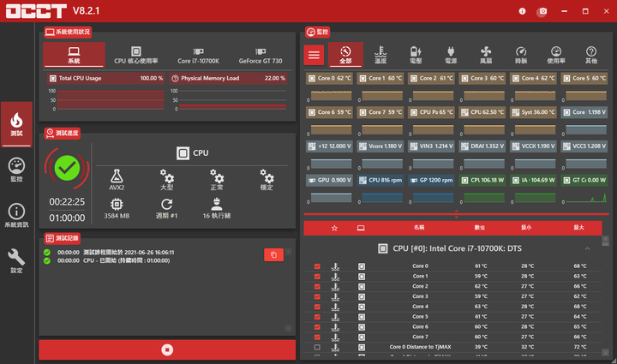Image resolution: width=617 pixels, height=364 pixels.
Task: Uncheck the Core 5 checkbox
Action: point(317,317)
